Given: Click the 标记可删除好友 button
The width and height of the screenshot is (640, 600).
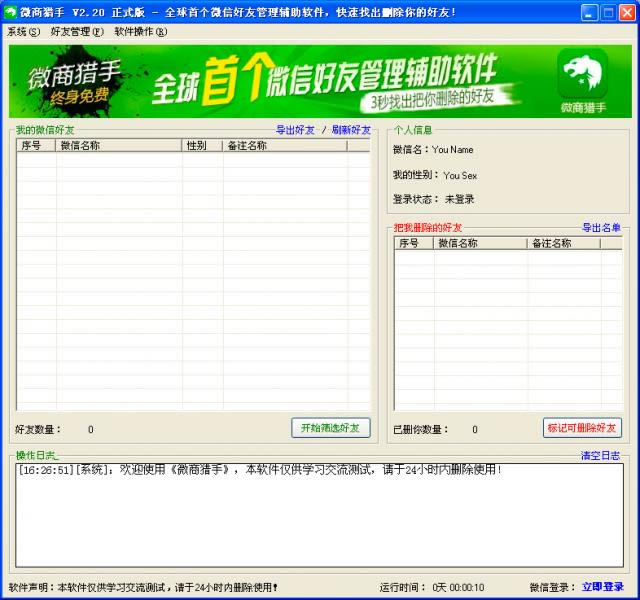Looking at the screenshot, I should point(582,428).
